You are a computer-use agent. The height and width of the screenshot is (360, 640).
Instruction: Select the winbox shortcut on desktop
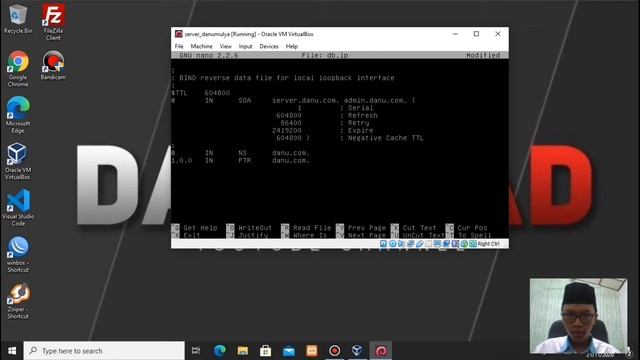pyautogui.click(x=18, y=254)
